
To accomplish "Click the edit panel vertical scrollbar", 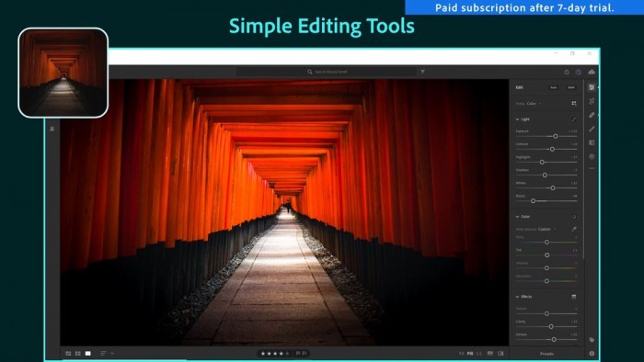I will tap(583, 170).
